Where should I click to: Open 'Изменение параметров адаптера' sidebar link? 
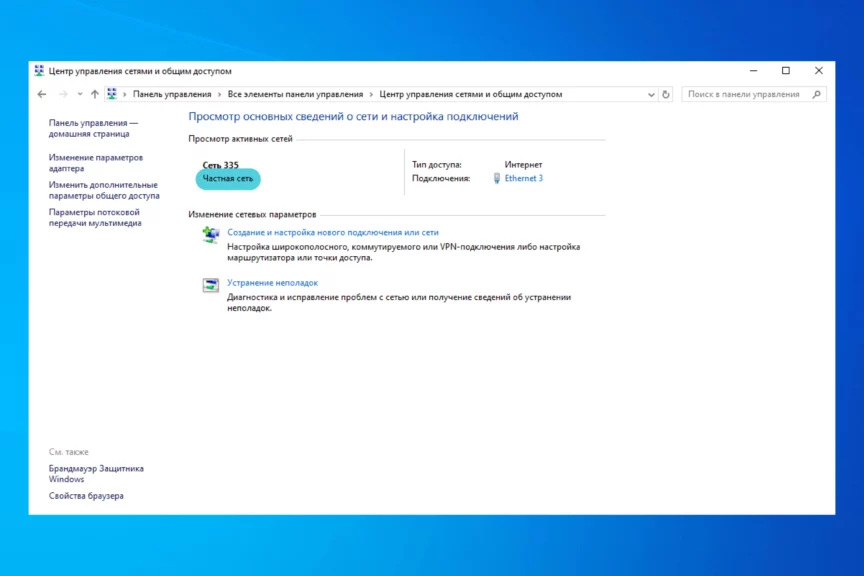coord(96,163)
